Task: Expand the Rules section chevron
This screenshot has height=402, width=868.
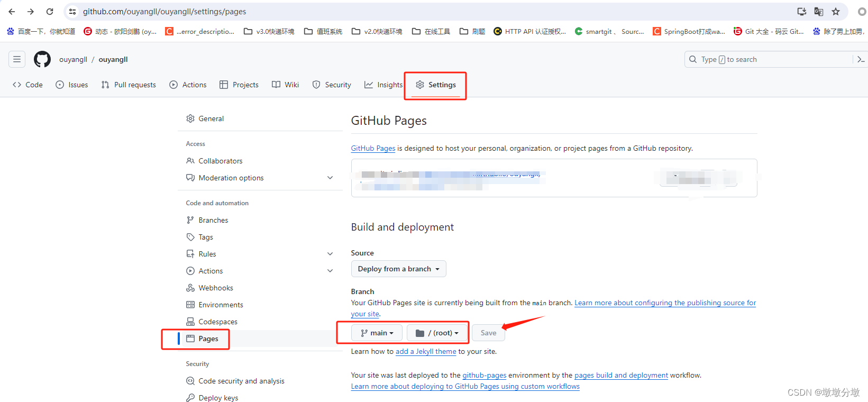Action: 330,254
